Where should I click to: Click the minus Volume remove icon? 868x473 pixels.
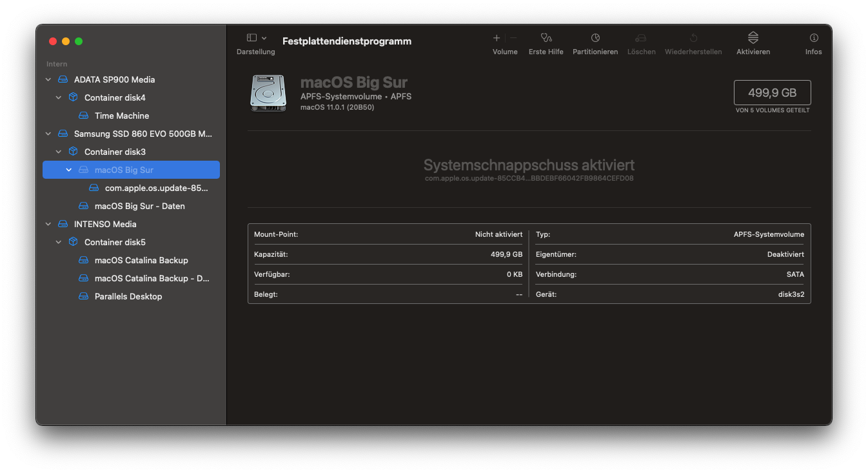coord(513,38)
